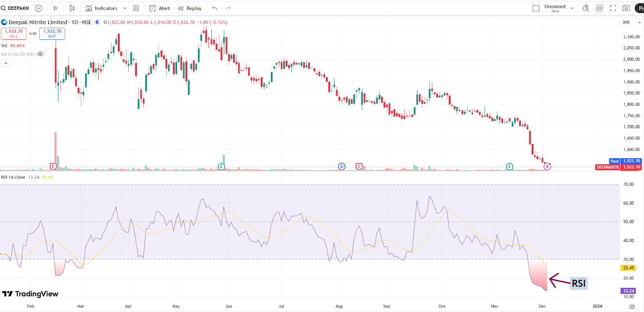Open the candlestick chart style selector
This screenshot has width=644, height=312.
click(x=72, y=8)
